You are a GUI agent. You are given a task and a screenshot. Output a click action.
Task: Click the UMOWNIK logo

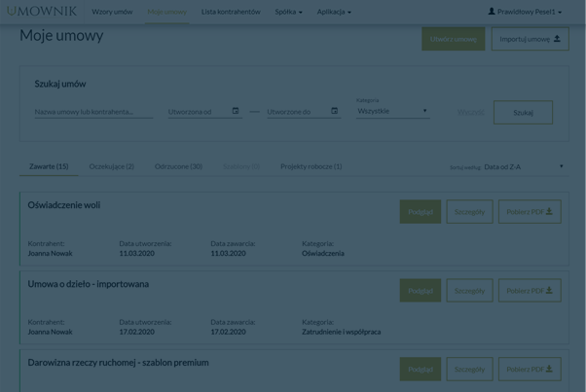tap(42, 12)
